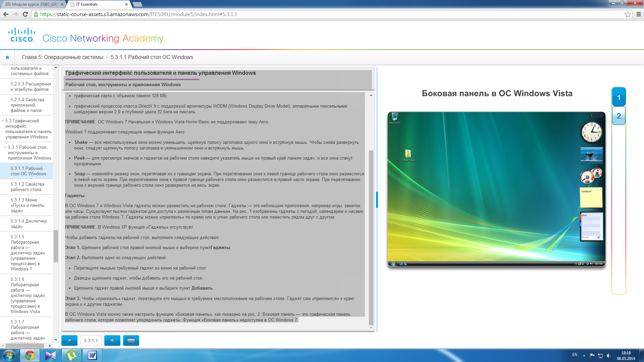Open the Visual Studio taskbar icon
This screenshot has height=362, width=644.
[x=51, y=355]
